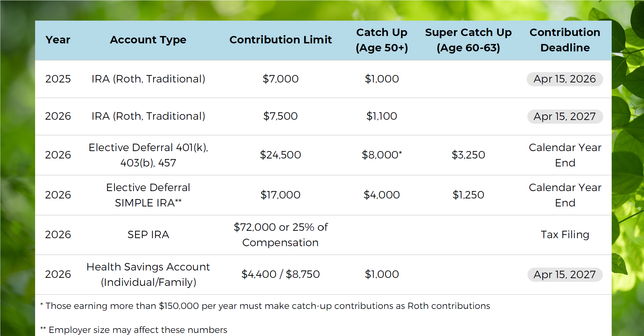Click the $7,500 IRA contribution limit

(x=280, y=116)
